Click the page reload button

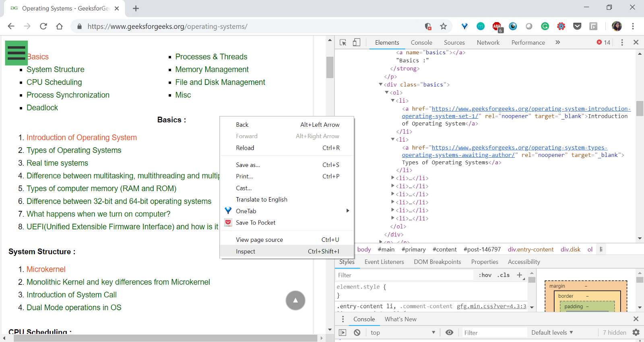43,27
